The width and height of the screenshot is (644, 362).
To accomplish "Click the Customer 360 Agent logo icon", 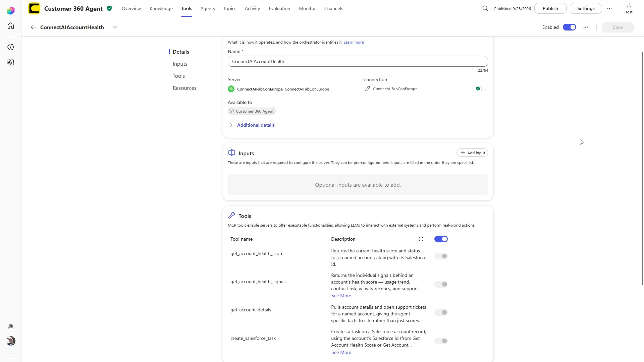I will coord(34,8).
